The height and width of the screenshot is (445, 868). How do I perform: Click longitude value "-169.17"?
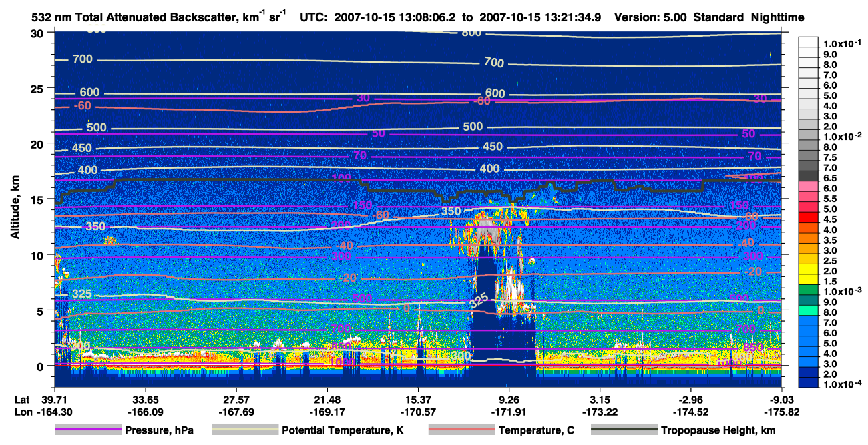[327, 412]
